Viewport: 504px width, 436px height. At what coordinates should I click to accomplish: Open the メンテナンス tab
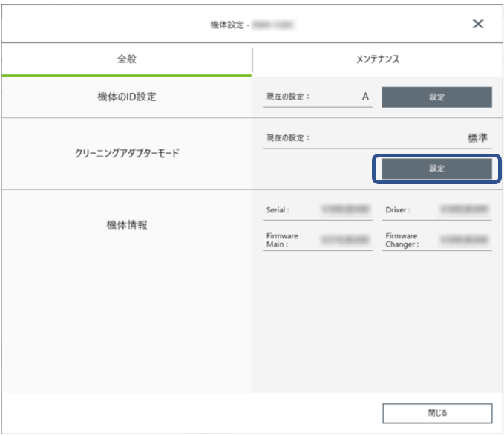click(x=378, y=59)
